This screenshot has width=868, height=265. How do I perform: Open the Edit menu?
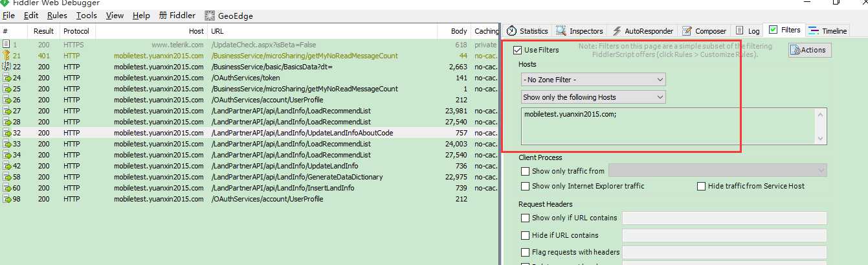click(30, 16)
